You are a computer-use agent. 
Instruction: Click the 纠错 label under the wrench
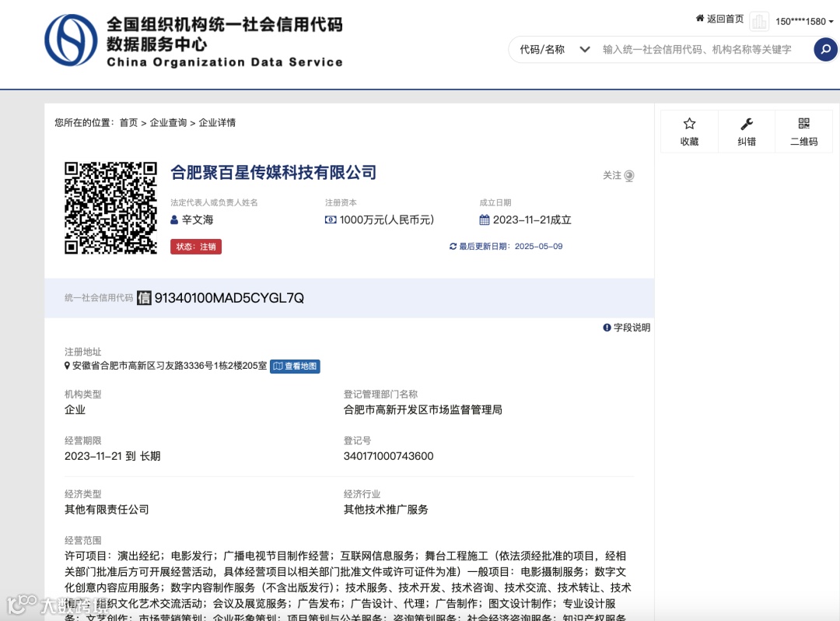pyautogui.click(x=747, y=142)
